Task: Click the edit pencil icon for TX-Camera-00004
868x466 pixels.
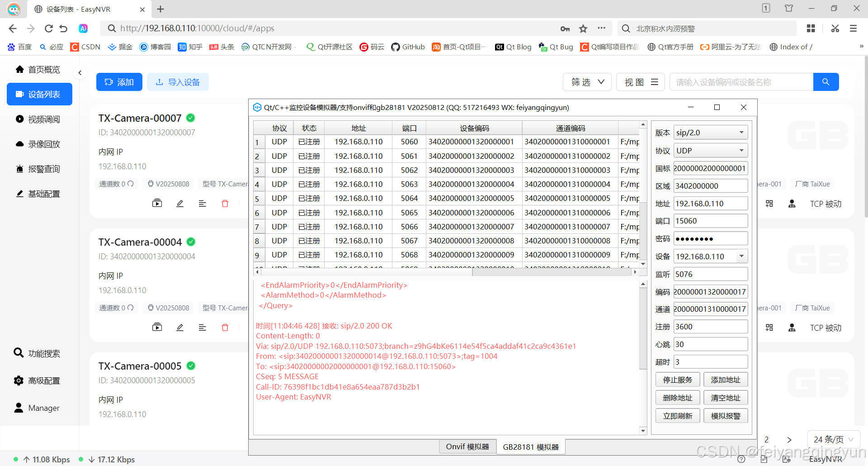Action: coord(180,327)
